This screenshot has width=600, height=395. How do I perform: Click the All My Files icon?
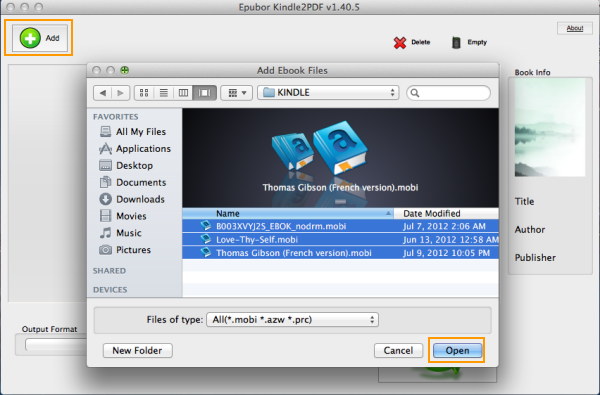coord(105,132)
